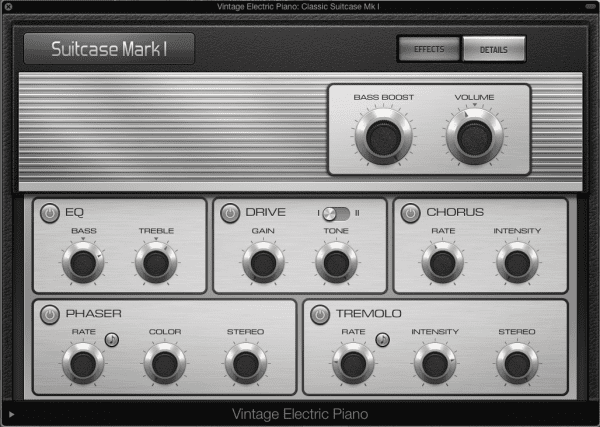This screenshot has height=427, width=600.
Task: Click the Bass Boost knob
Action: (383, 136)
